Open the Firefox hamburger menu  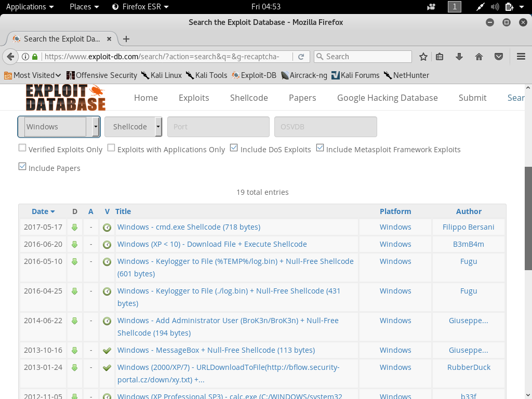521,57
